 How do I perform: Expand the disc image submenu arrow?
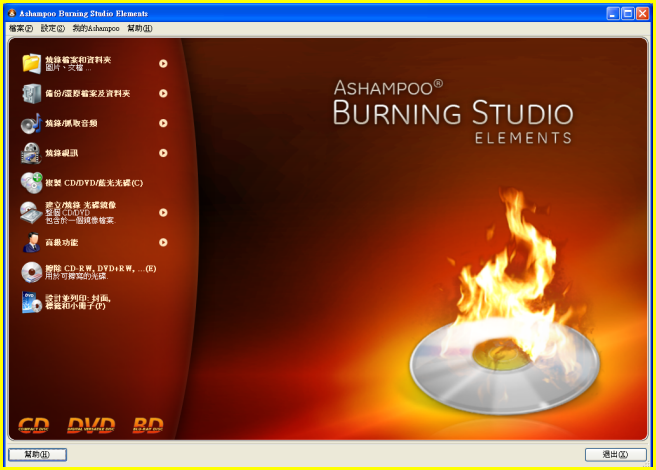(163, 212)
